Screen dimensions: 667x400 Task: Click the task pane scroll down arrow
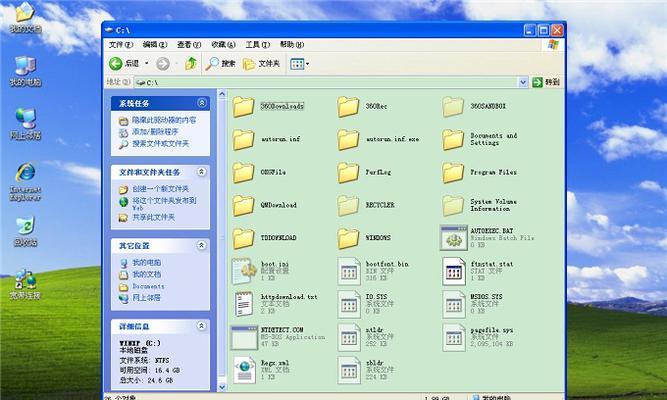tap(222, 387)
